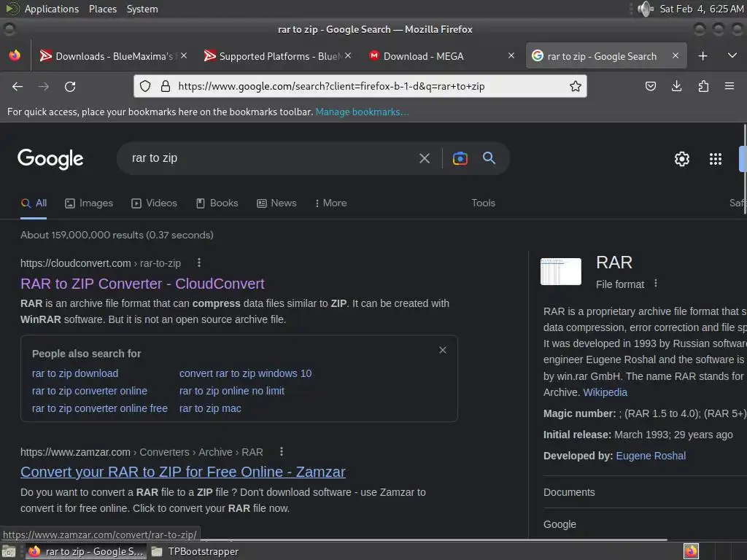Search for rar to zip download
This screenshot has width=747, height=560.
75,373
